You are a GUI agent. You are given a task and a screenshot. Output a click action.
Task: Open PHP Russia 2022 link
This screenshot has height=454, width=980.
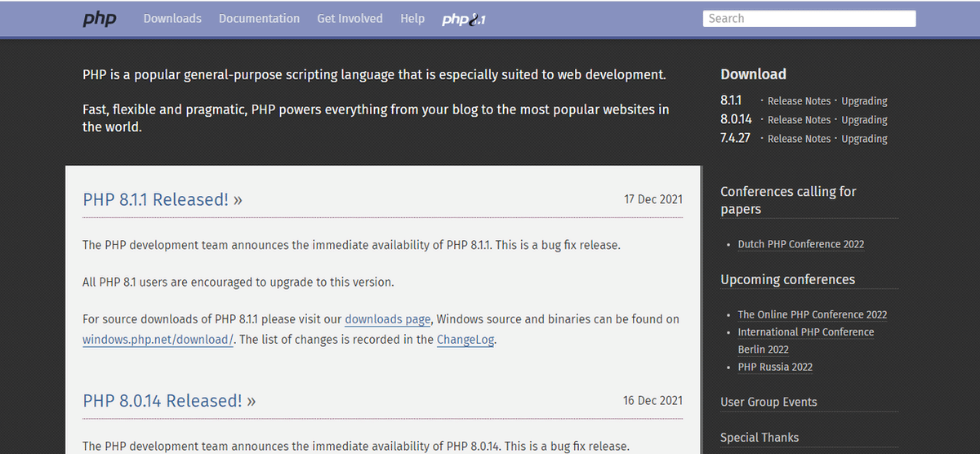point(775,367)
